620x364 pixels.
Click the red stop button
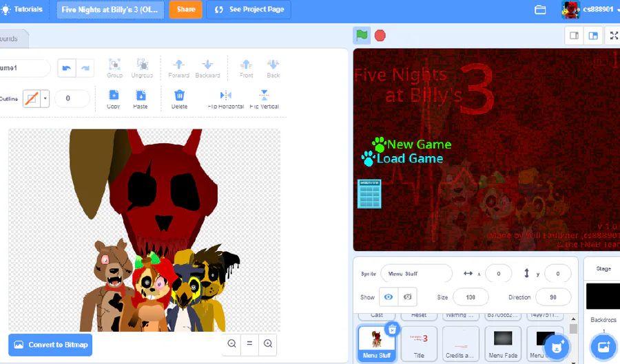[x=380, y=36]
